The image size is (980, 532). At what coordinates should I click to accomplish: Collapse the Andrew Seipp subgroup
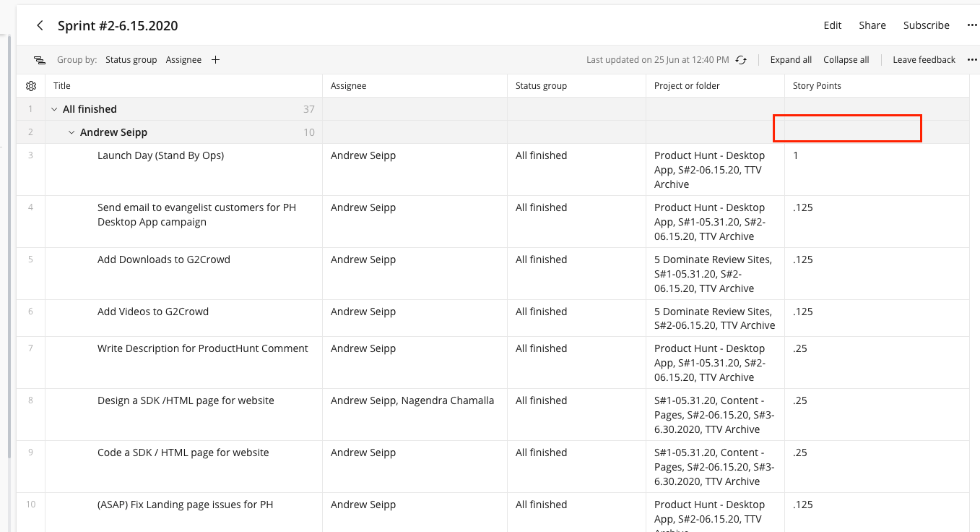pyautogui.click(x=71, y=132)
